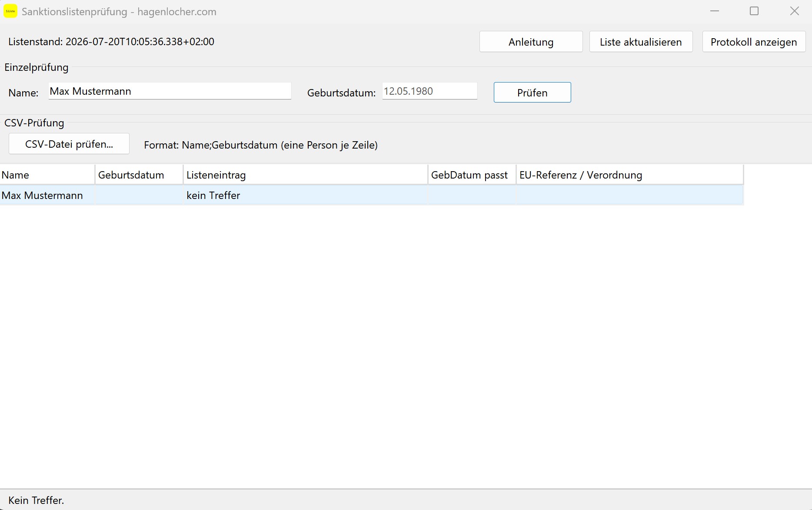Open the Anleitung instructions

(531, 42)
